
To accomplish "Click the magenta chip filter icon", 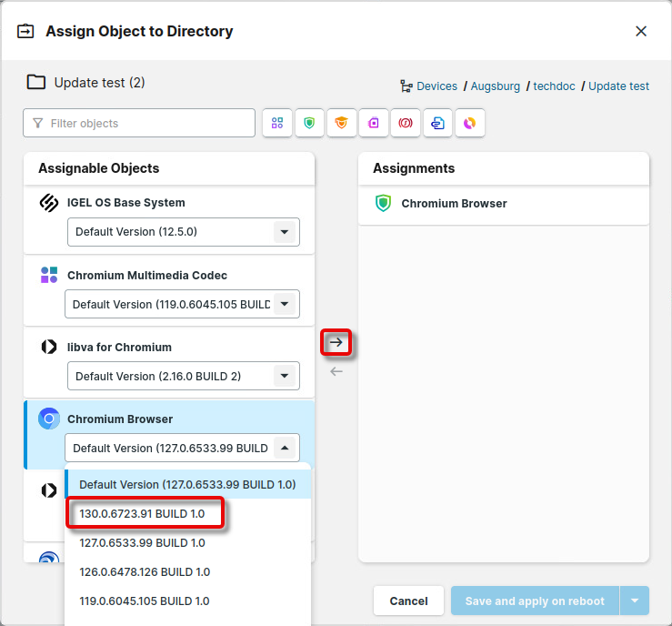I will (x=374, y=123).
